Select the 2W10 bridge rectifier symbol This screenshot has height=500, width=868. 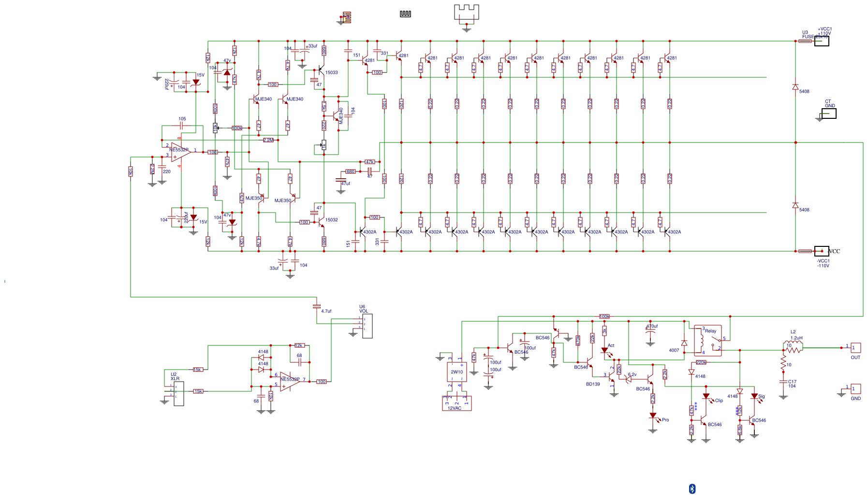click(457, 372)
